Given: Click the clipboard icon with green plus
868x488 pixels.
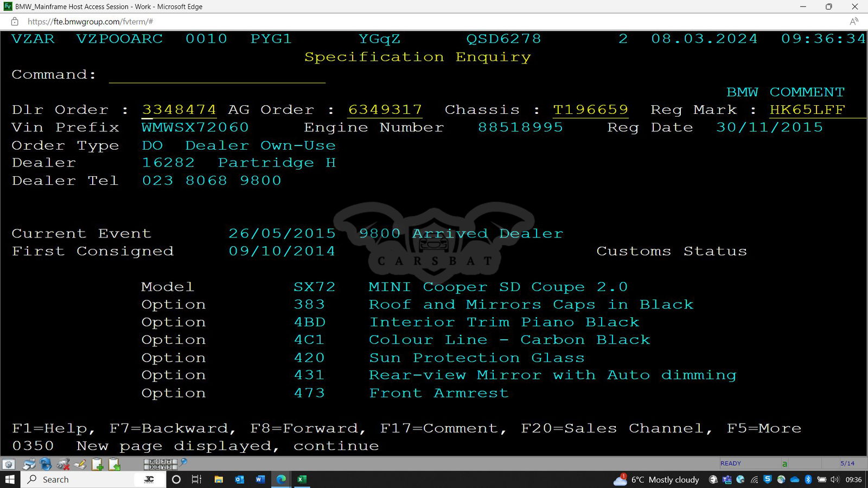Looking at the screenshot, I should (x=98, y=464).
